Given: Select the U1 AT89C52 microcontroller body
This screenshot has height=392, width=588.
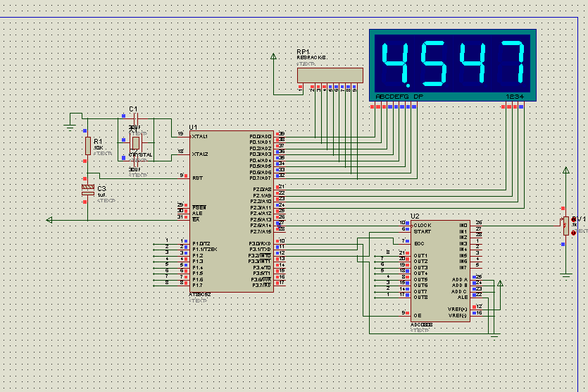Looking at the screenshot, I should 232,211.
